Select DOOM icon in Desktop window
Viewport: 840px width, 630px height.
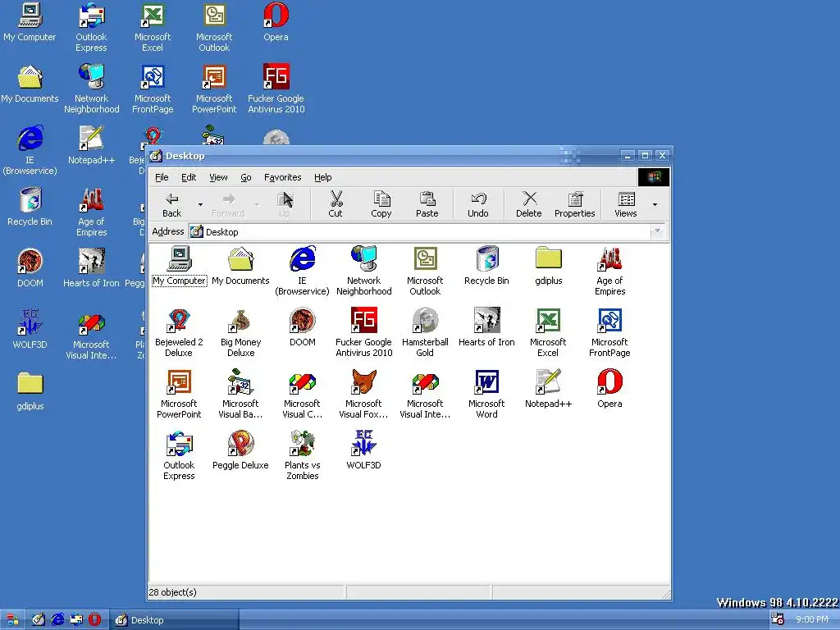pos(302,327)
